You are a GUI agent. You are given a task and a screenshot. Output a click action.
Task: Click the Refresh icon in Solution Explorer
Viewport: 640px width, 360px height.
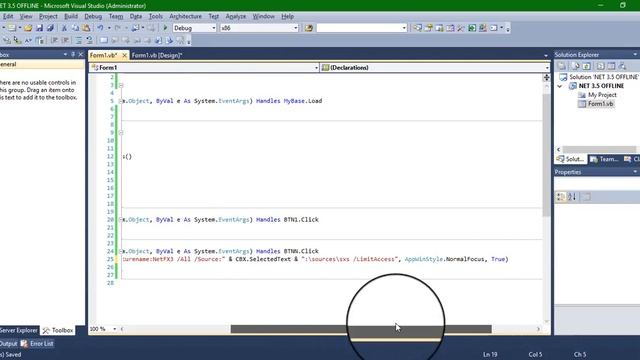pos(587,66)
